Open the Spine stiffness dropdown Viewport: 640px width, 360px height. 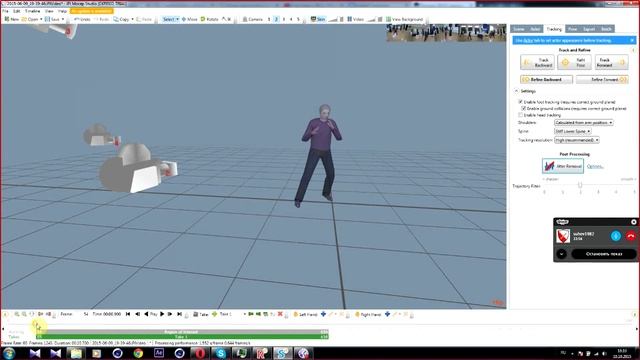pos(573,131)
